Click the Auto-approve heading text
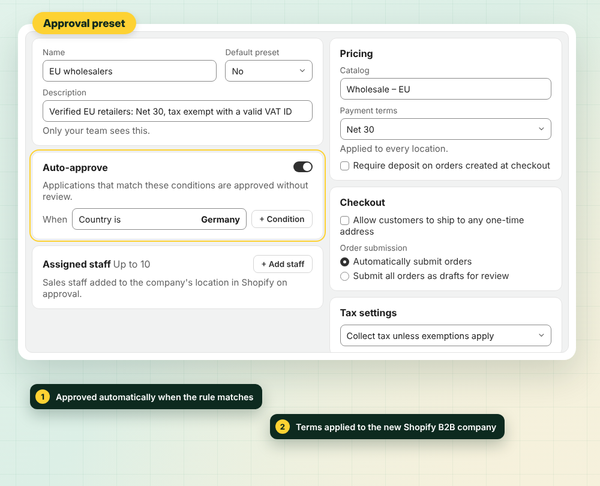Viewport: 600px width, 486px height. tap(75, 168)
